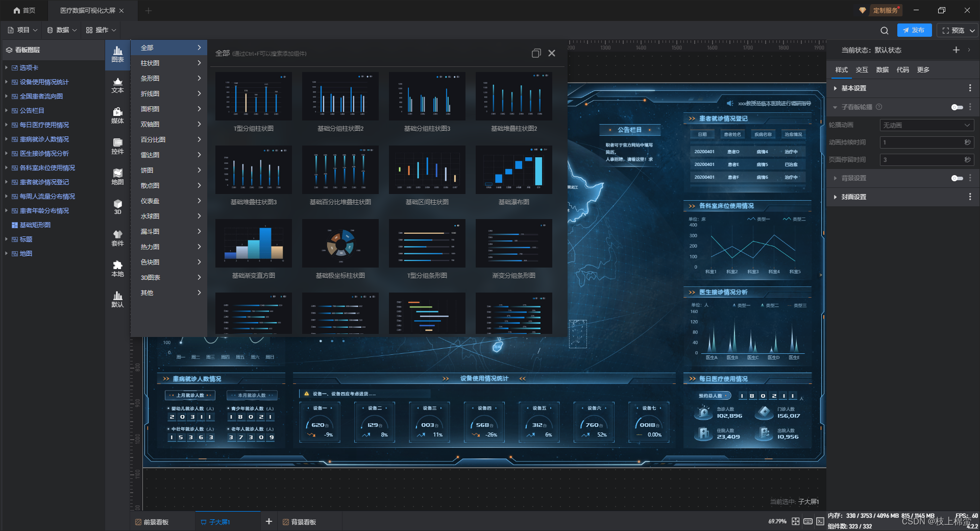Image resolution: width=980 pixels, height=531 pixels.
Task: Open the 文本 text components icon
Action: [117, 85]
